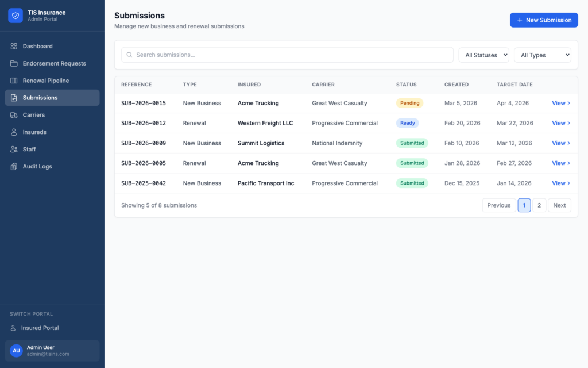View submission SUB-2025-0042

pyautogui.click(x=561, y=183)
